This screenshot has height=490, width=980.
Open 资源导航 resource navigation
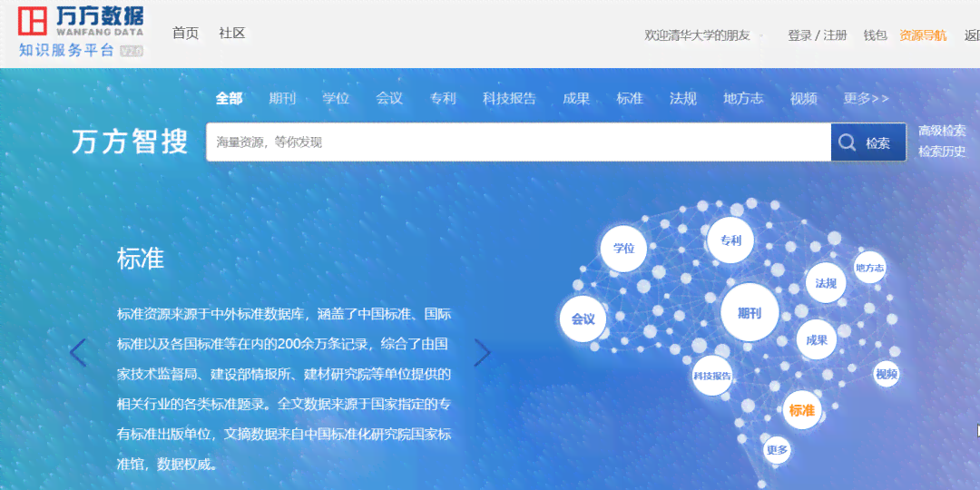coord(923,35)
